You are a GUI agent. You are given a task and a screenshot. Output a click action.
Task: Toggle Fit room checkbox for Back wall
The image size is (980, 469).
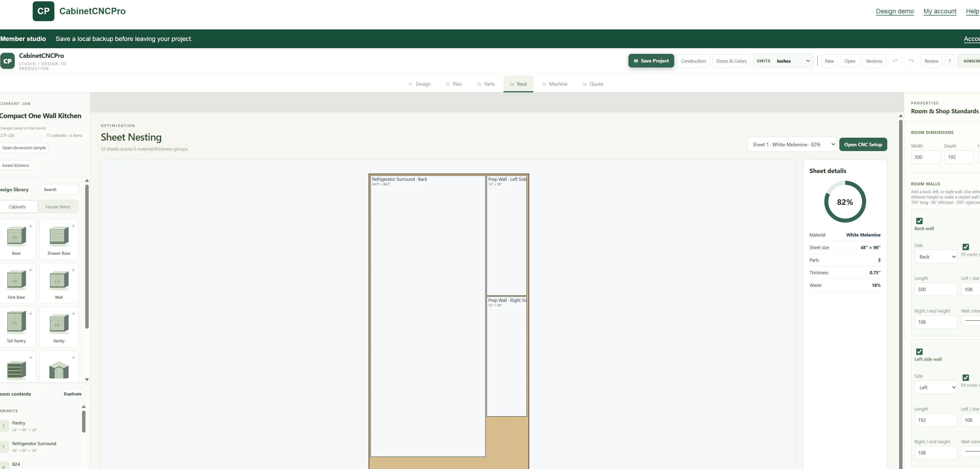[966, 247]
